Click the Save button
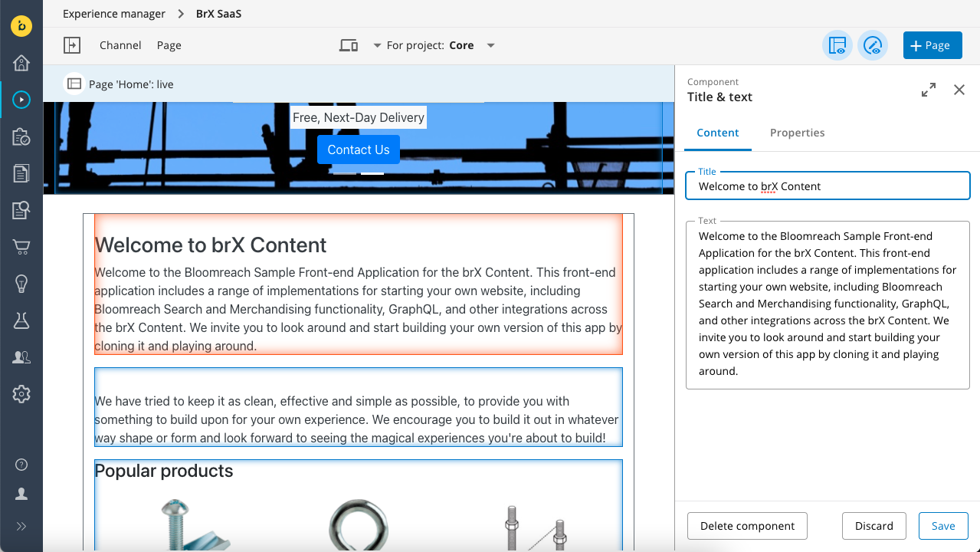The height and width of the screenshot is (552, 980). 943,526
